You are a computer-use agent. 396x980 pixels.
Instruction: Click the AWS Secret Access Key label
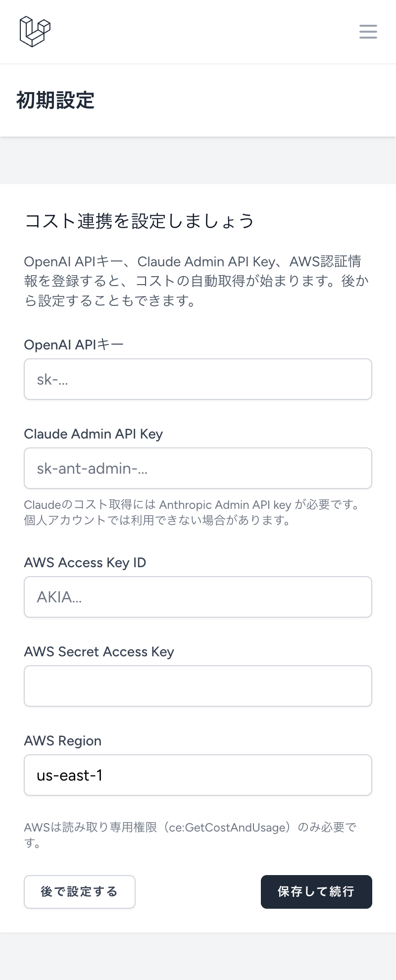99,652
